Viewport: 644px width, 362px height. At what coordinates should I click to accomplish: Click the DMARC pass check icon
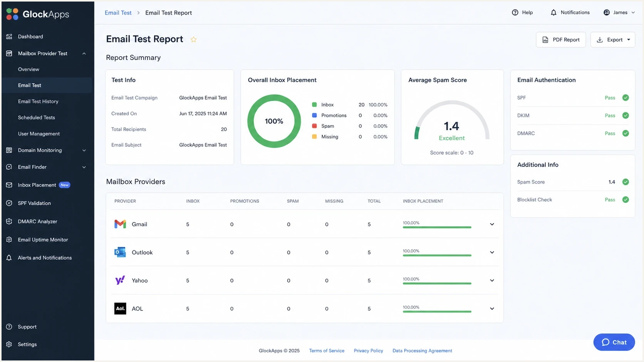(626, 133)
